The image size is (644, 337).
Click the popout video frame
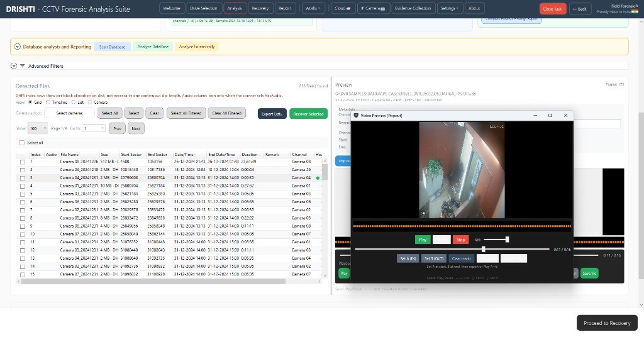(x=462, y=170)
